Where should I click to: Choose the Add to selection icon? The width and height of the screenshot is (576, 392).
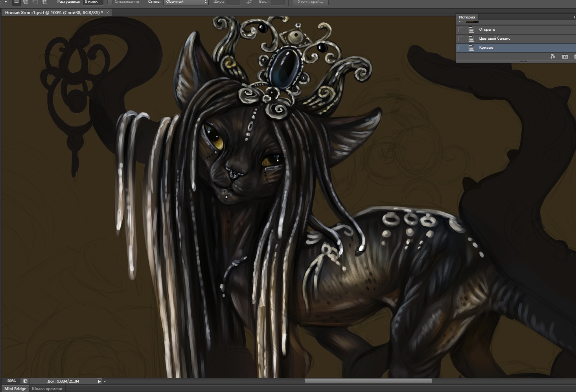click(x=26, y=2)
